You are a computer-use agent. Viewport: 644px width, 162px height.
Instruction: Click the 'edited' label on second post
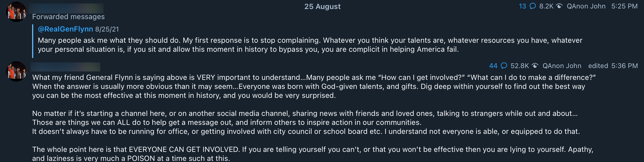598,66
